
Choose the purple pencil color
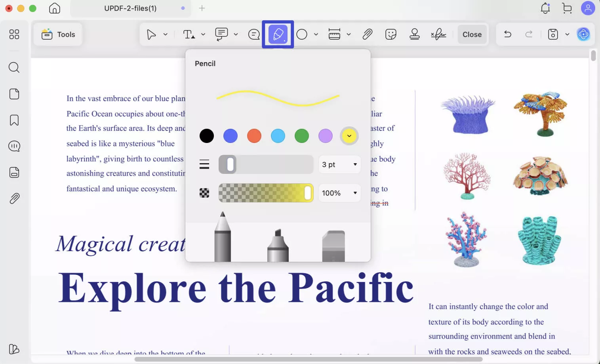point(326,136)
